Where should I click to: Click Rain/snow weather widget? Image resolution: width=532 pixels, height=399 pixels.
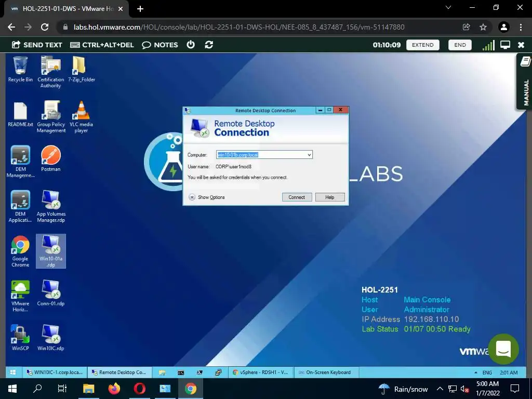click(x=403, y=389)
